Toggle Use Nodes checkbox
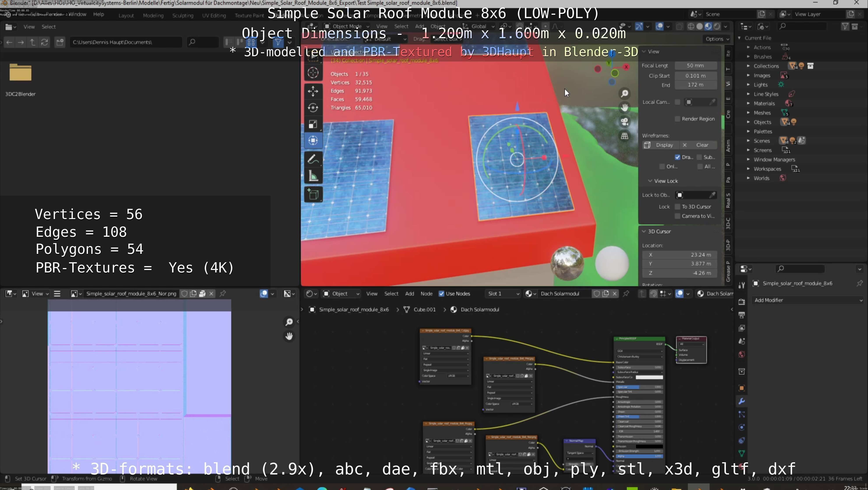The width and height of the screenshot is (868, 490). click(441, 294)
